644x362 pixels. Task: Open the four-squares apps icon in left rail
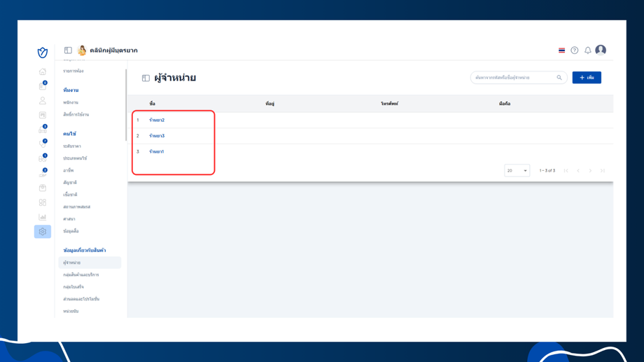coord(42,202)
